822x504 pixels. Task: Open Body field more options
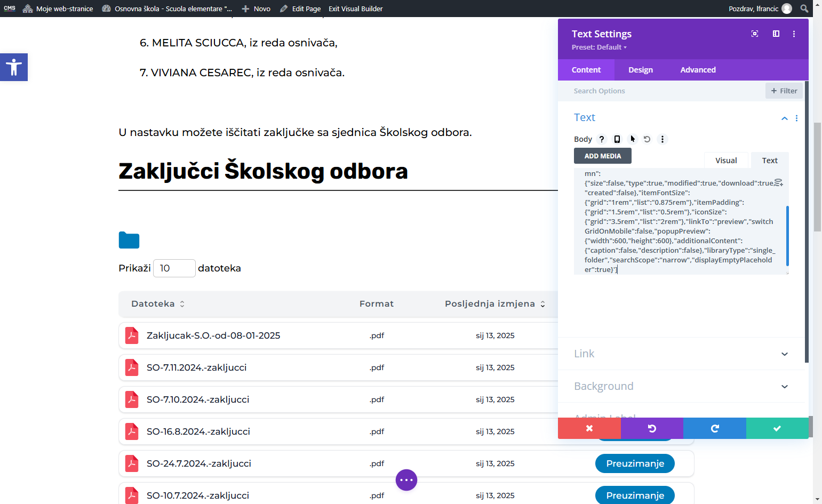click(x=663, y=139)
